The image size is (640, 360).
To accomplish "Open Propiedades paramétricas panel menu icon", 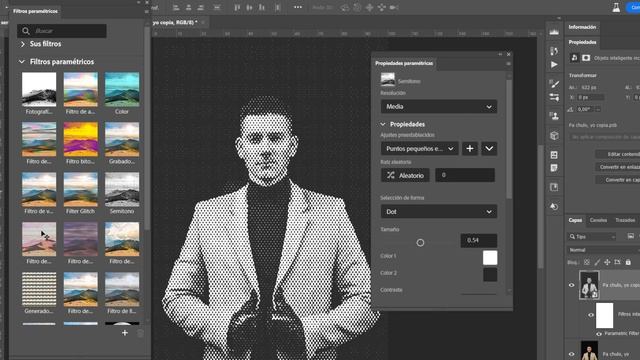I will click(509, 64).
